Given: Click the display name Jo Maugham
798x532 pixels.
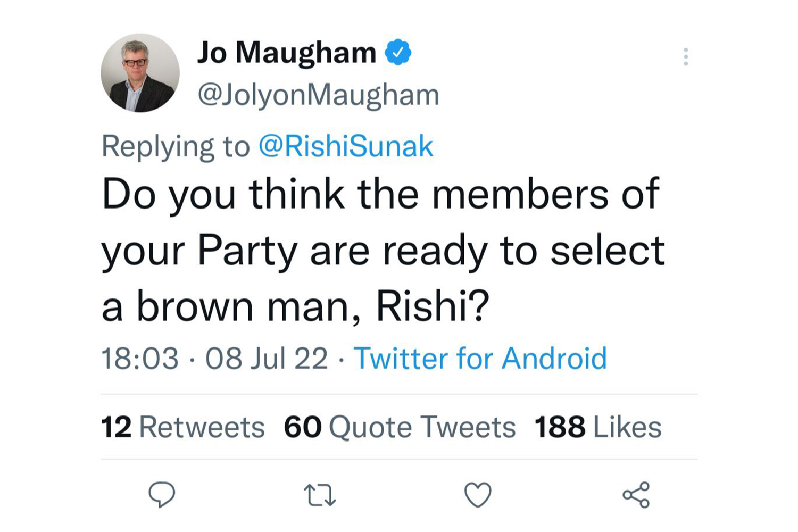Looking at the screenshot, I should pyautogui.click(x=287, y=53).
